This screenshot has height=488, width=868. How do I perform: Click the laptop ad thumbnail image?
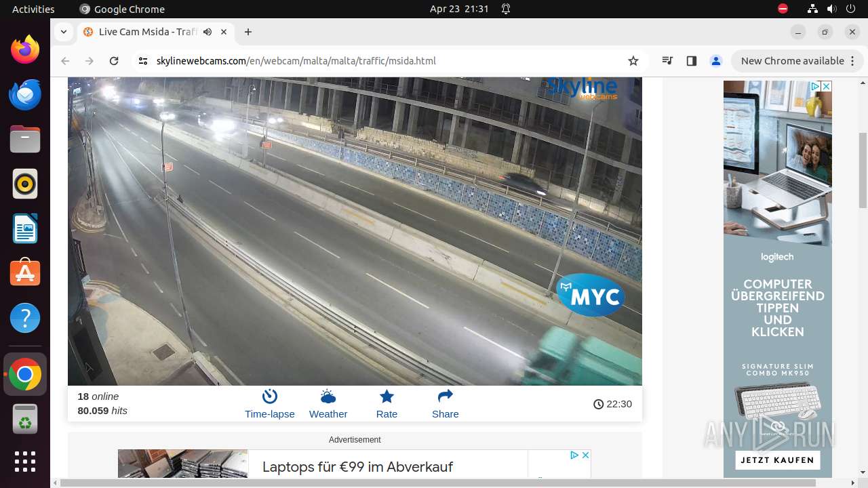[182, 464]
